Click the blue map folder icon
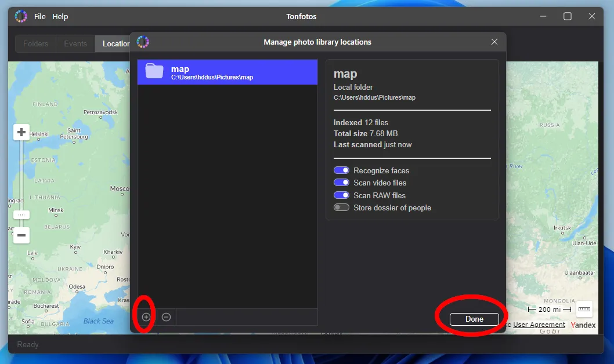This screenshot has width=614, height=364. pyautogui.click(x=154, y=71)
